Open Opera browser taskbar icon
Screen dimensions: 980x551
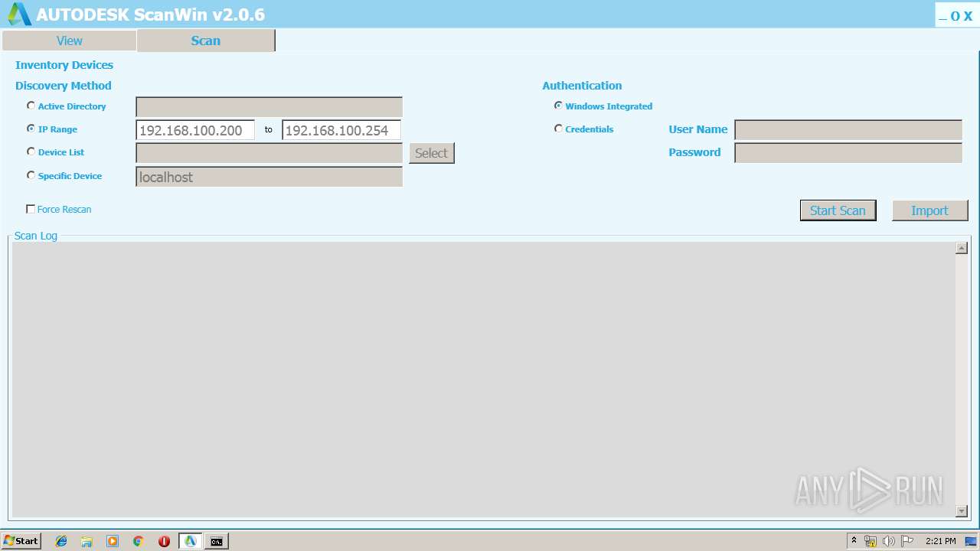(164, 541)
